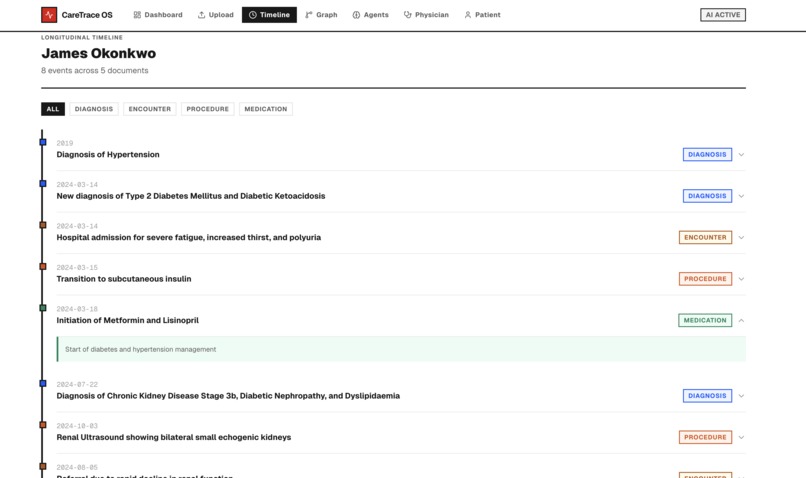The height and width of the screenshot is (478, 806).
Task: Click PROCEDURE tag on subcutaneous insulin row
Action: tap(705, 279)
